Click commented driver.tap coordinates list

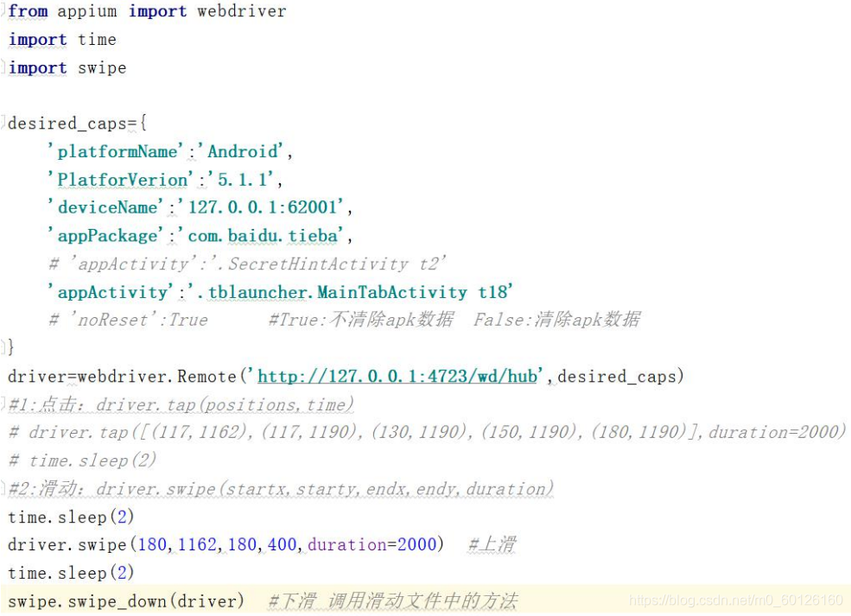click(421, 432)
